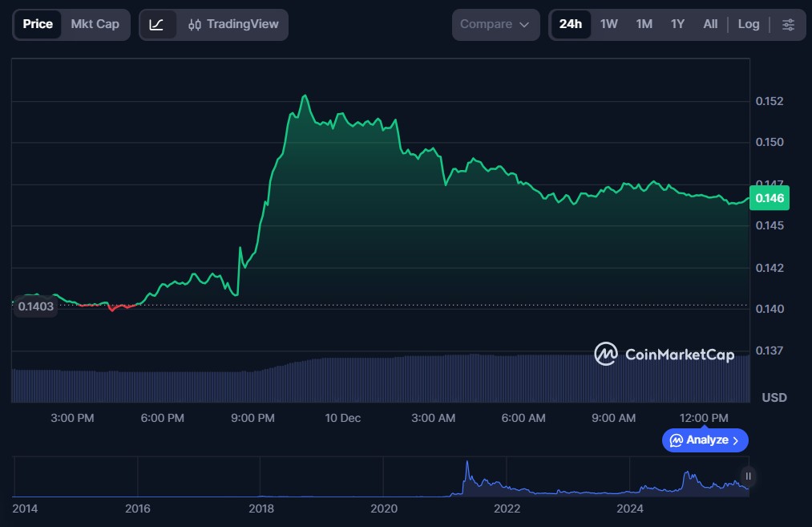The height and width of the screenshot is (527, 812).
Task: Select the 1Y time range
Action: point(677,24)
